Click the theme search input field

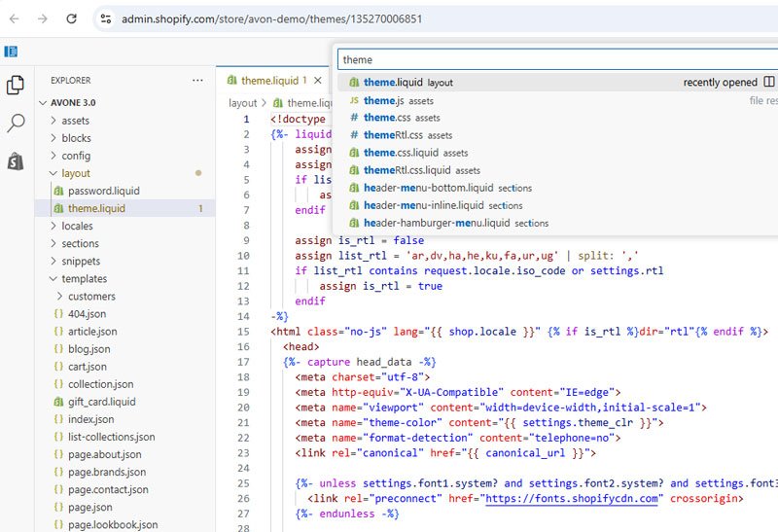[557, 59]
